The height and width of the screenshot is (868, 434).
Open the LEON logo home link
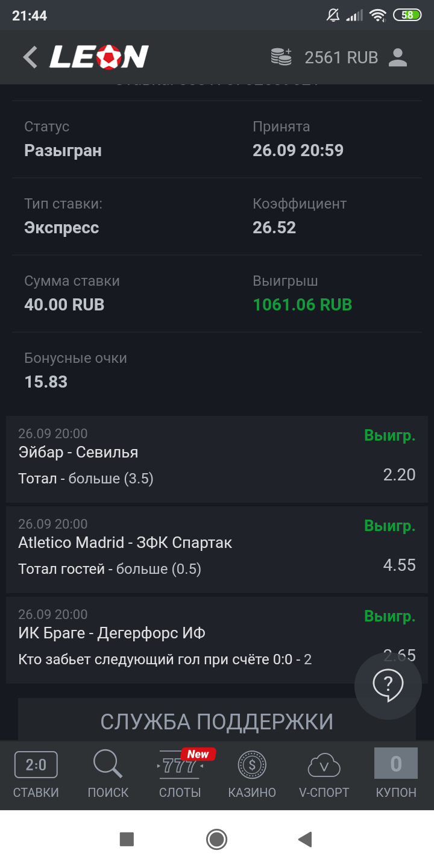99,57
